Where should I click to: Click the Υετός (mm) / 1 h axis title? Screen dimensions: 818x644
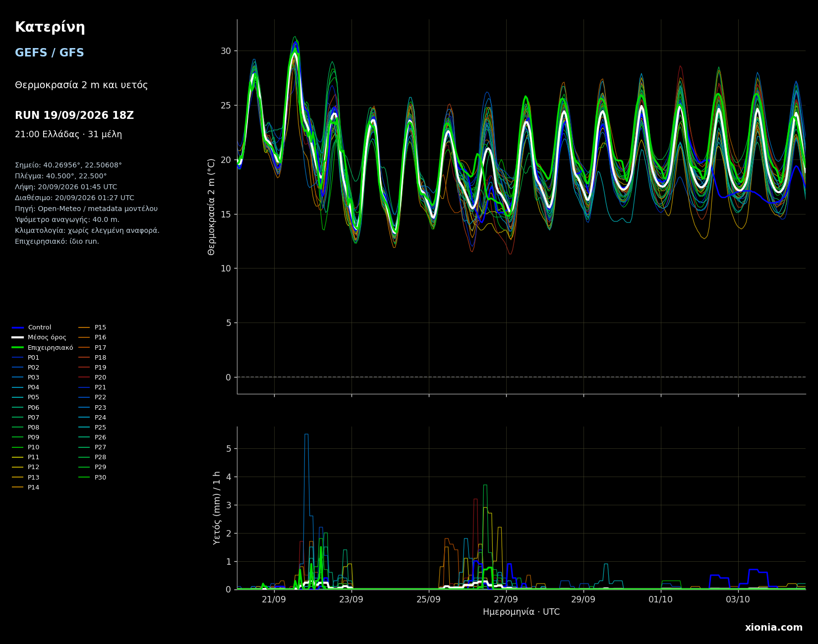pos(217,508)
